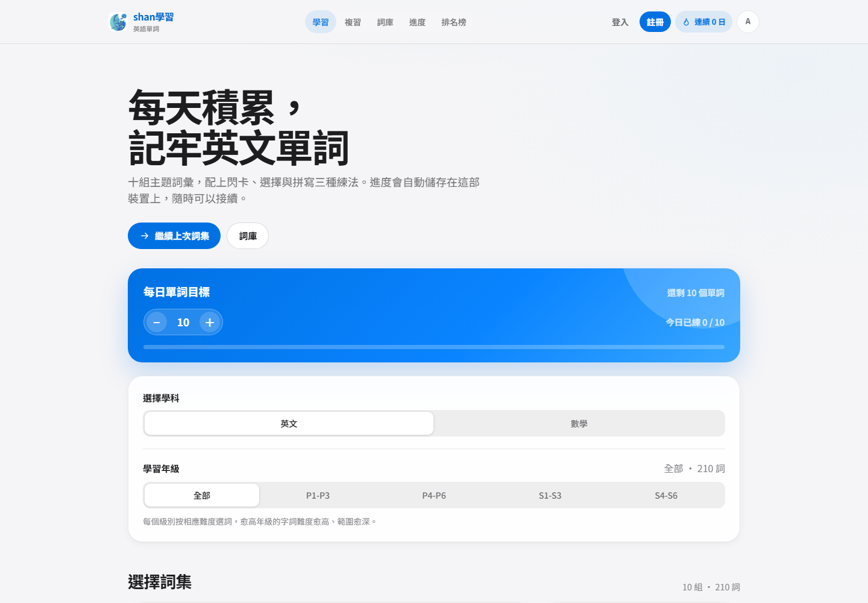Viewport: 868px width, 603px height.
Task: Open the 詞庫 navigation tab
Action: (x=385, y=22)
